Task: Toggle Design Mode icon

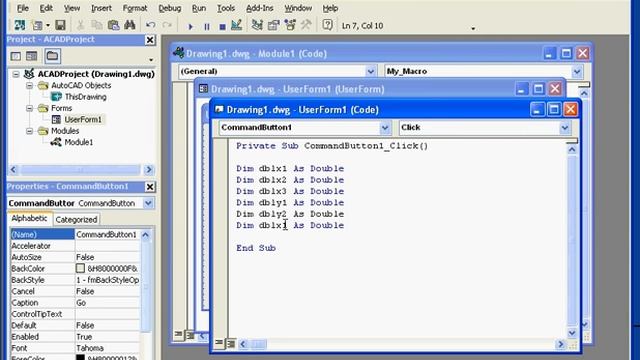Action: coord(237,25)
